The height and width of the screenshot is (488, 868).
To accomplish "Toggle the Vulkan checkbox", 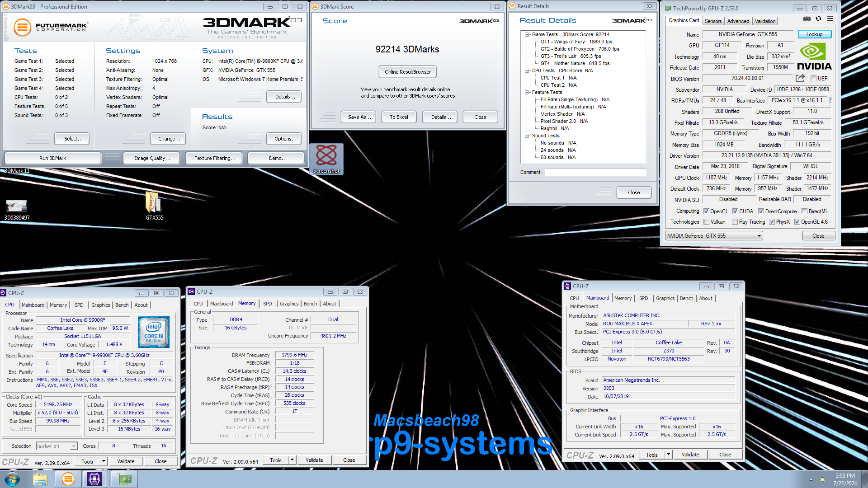I will pos(707,222).
